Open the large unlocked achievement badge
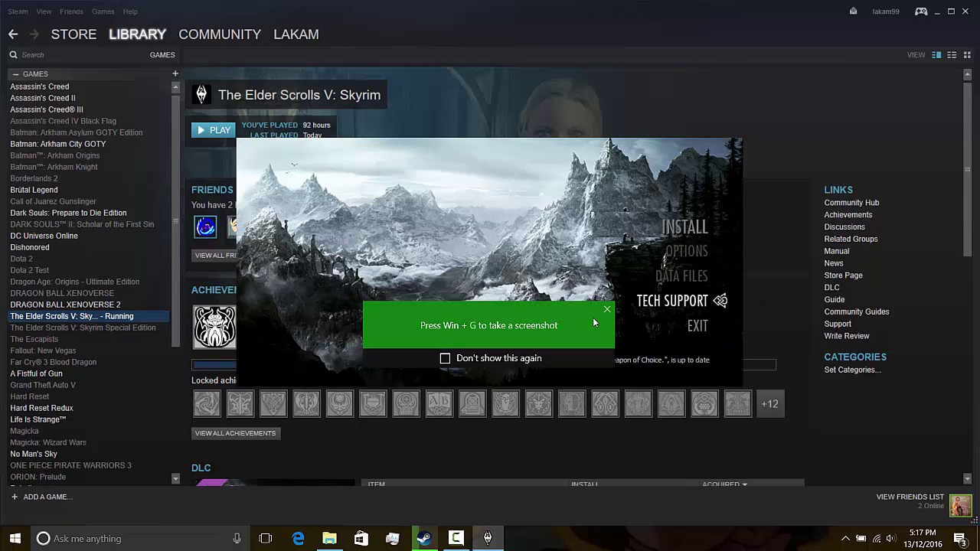Screen dimensions: 980x551 [214, 327]
